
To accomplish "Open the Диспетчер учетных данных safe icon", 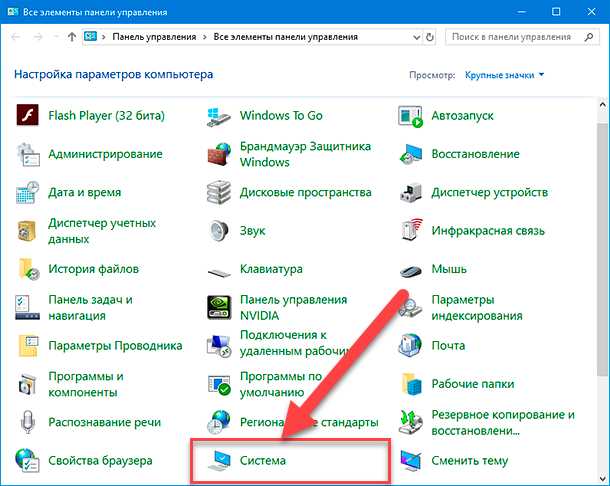I will (x=28, y=231).
